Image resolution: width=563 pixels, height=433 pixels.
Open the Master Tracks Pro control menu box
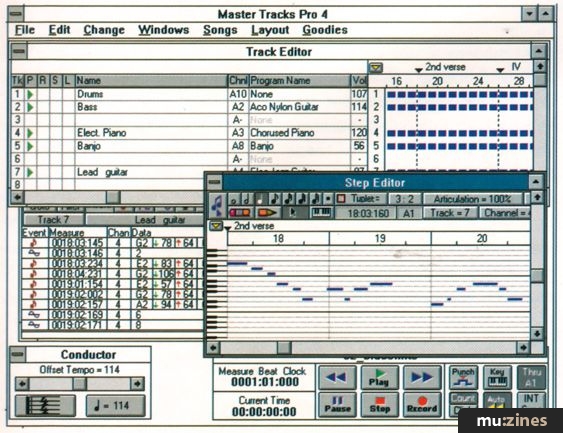coord(16,14)
